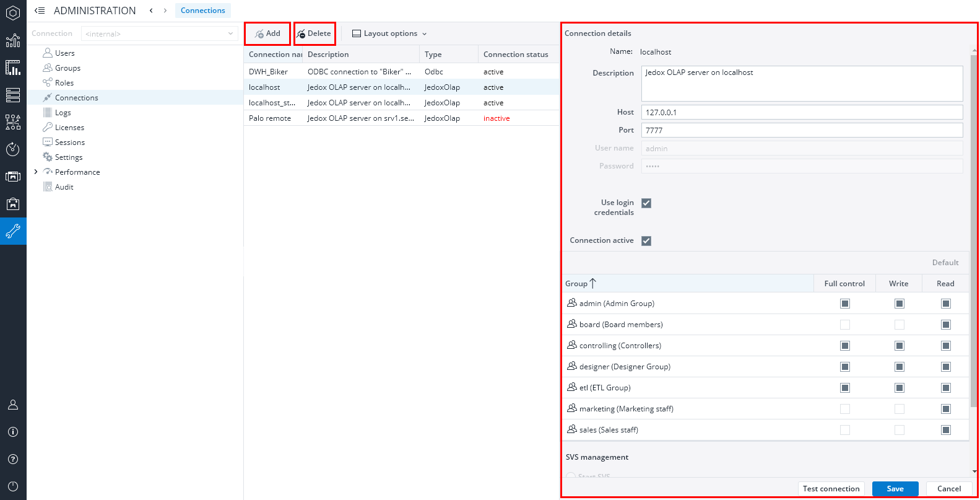Go back with the left arrow
Viewport: 980px width, 500px height.
click(151, 11)
